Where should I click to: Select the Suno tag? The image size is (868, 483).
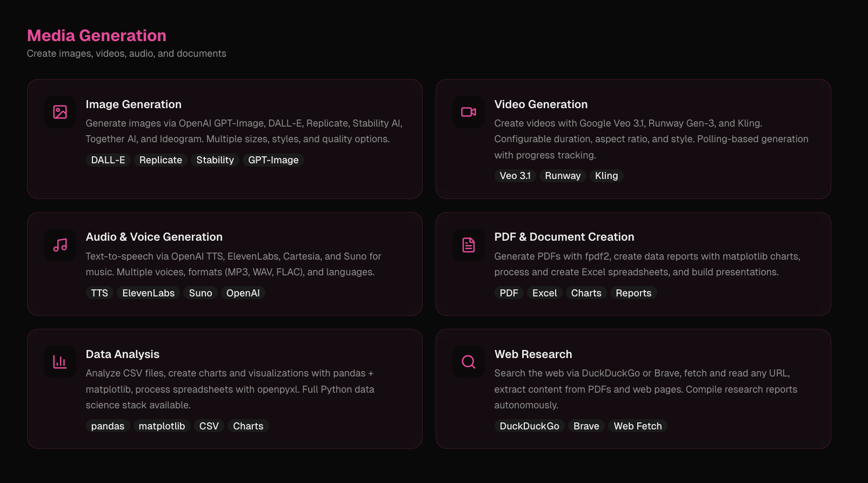(x=201, y=293)
